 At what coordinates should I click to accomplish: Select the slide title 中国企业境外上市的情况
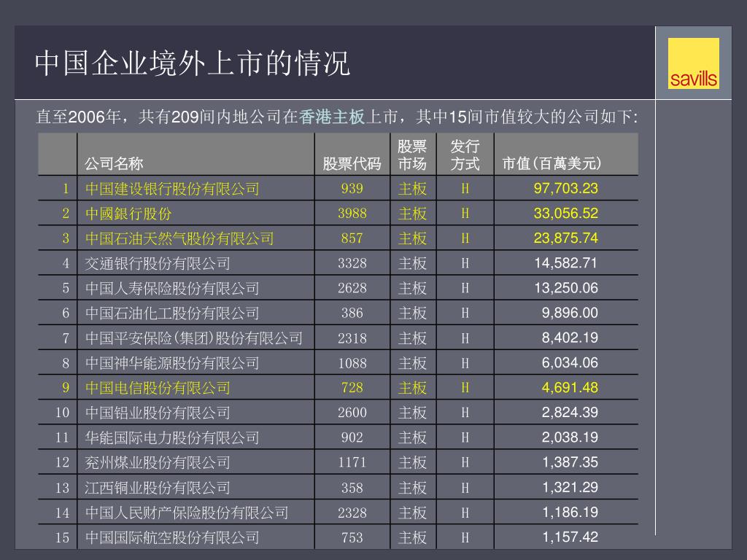193,63
